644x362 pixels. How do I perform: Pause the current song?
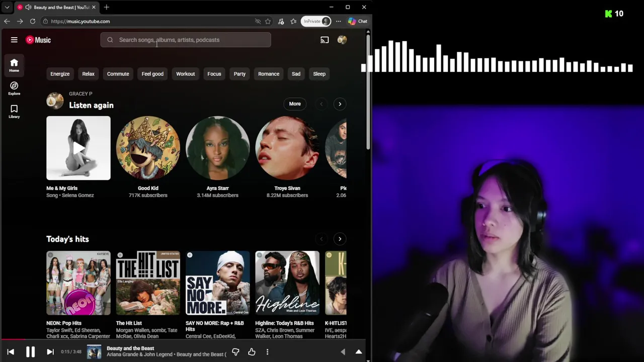[x=30, y=352]
